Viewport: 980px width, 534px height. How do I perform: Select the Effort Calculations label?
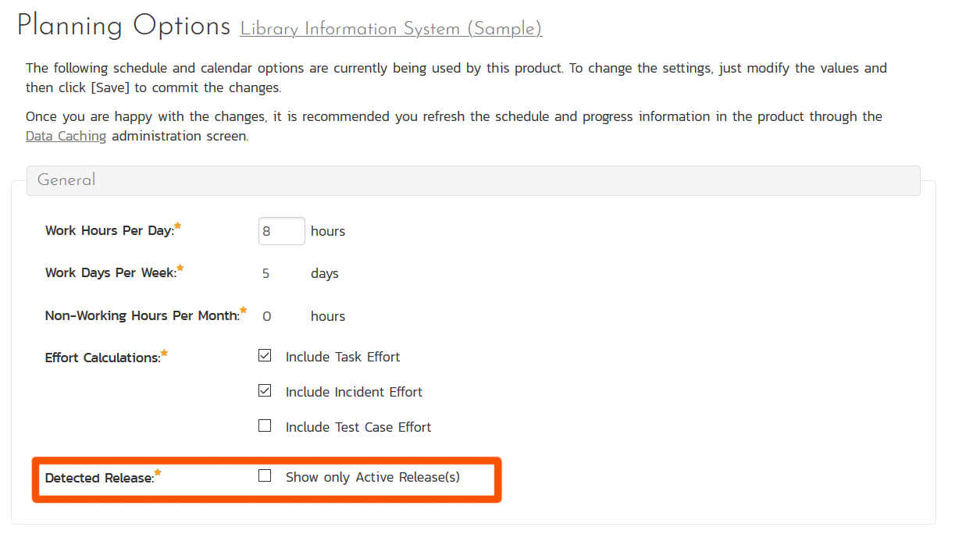tap(102, 358)
